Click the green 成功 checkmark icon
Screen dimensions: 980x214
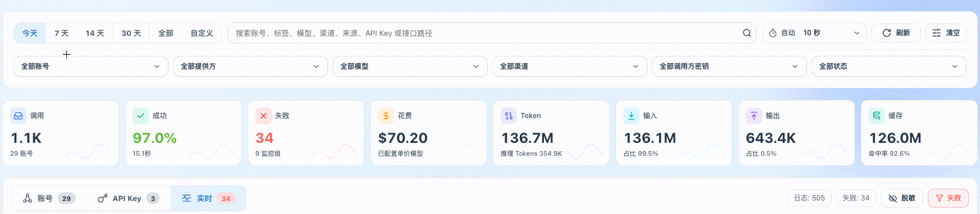tap(141, 116)
